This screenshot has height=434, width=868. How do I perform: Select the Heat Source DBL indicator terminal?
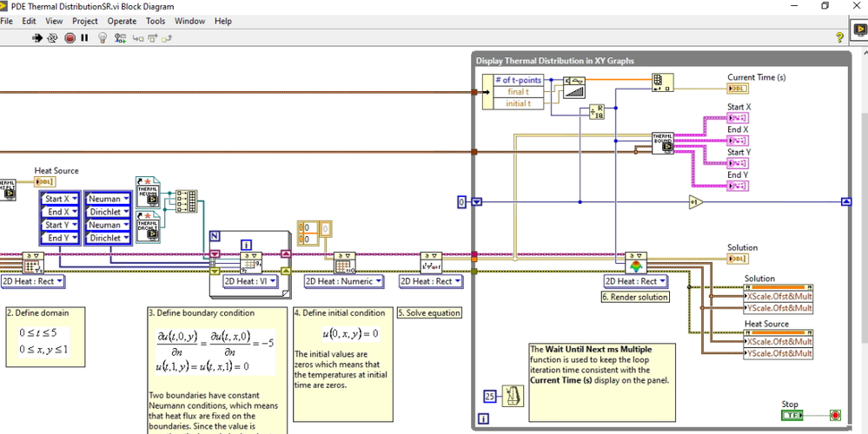pos(45,182)
